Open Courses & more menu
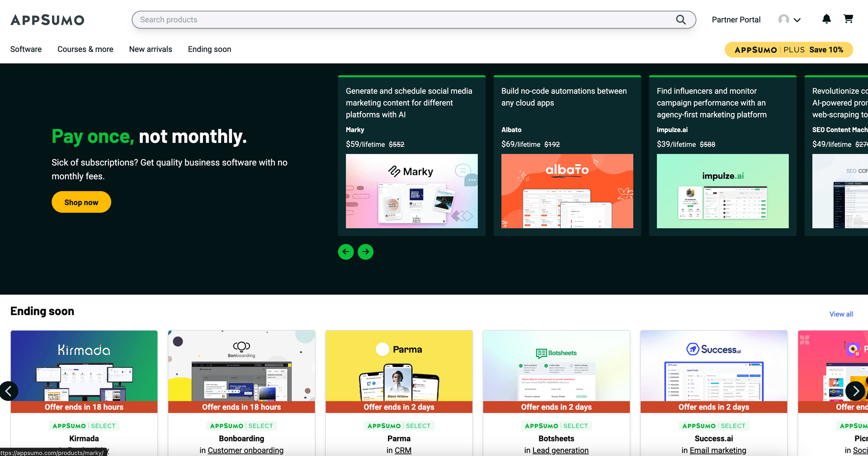868x456 pixels. (85, 49)
